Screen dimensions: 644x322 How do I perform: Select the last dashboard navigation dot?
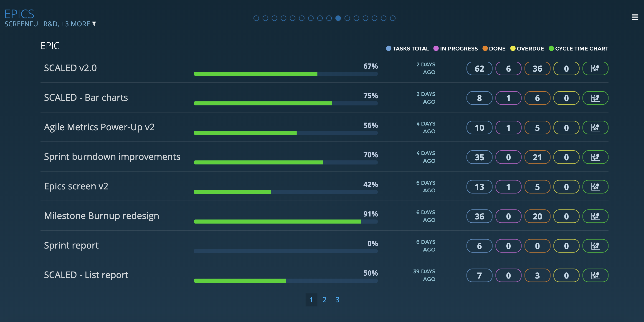393,18
